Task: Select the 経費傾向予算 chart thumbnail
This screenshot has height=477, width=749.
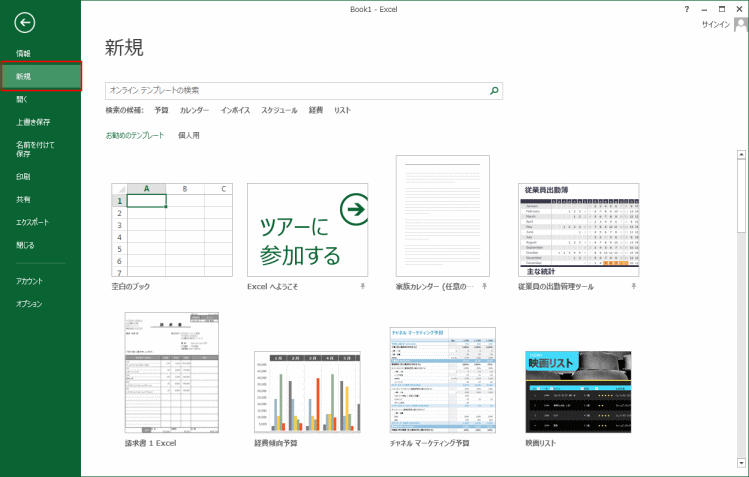Action: (307, 392)
